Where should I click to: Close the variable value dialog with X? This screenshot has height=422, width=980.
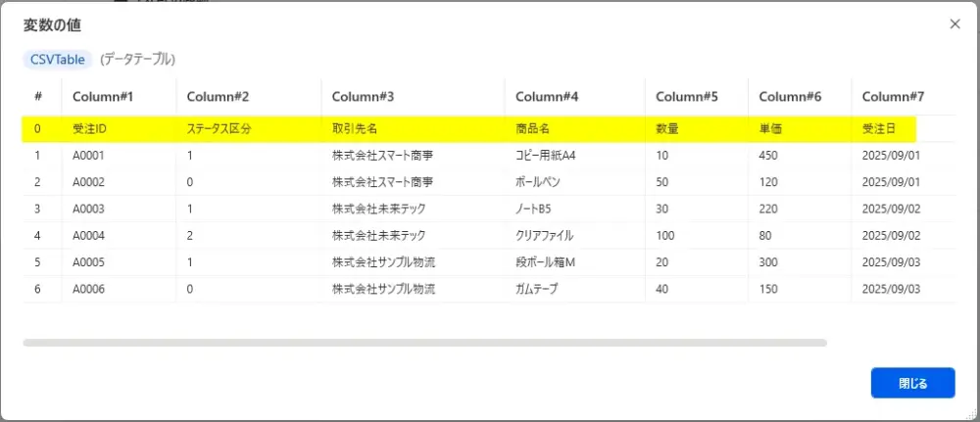click(955, 24)
